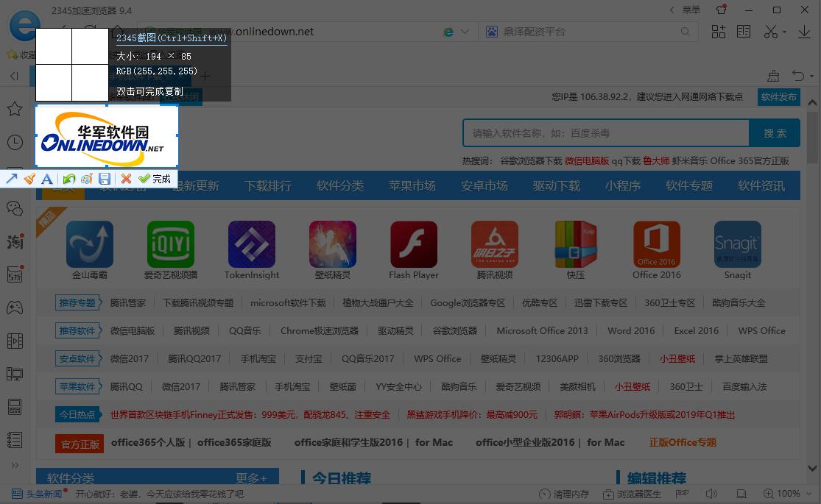Open the browser kernel switch dropdown

pyautogui.click(x=457, y=32)
